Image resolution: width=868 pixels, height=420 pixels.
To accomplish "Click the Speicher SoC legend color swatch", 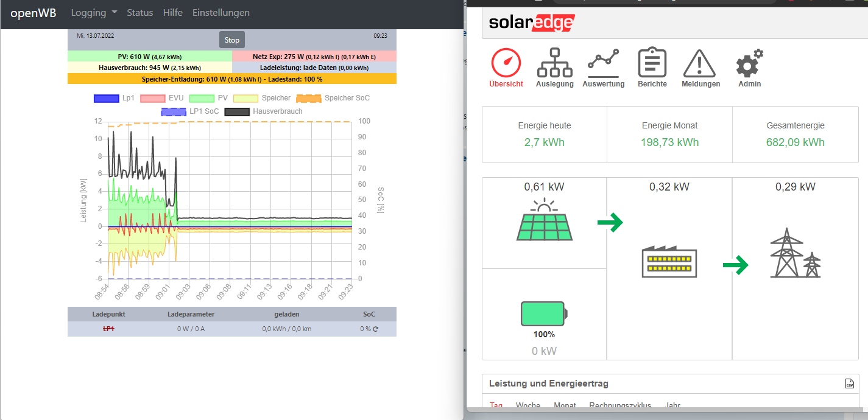I will tap(308, 98).
